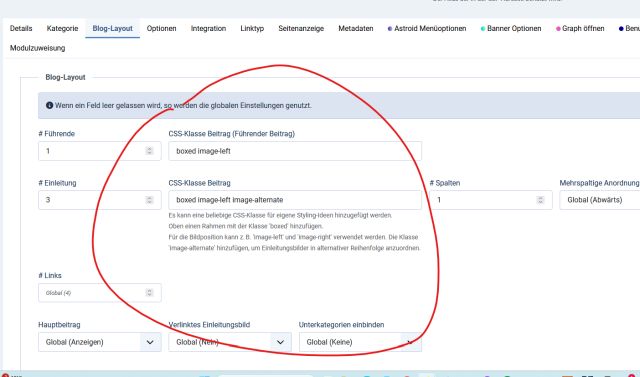This screenshot has height=377, width=640.
Task: Expand Verlinktes Einleitungsbild chevron arrow
Action: pos(280,342)
